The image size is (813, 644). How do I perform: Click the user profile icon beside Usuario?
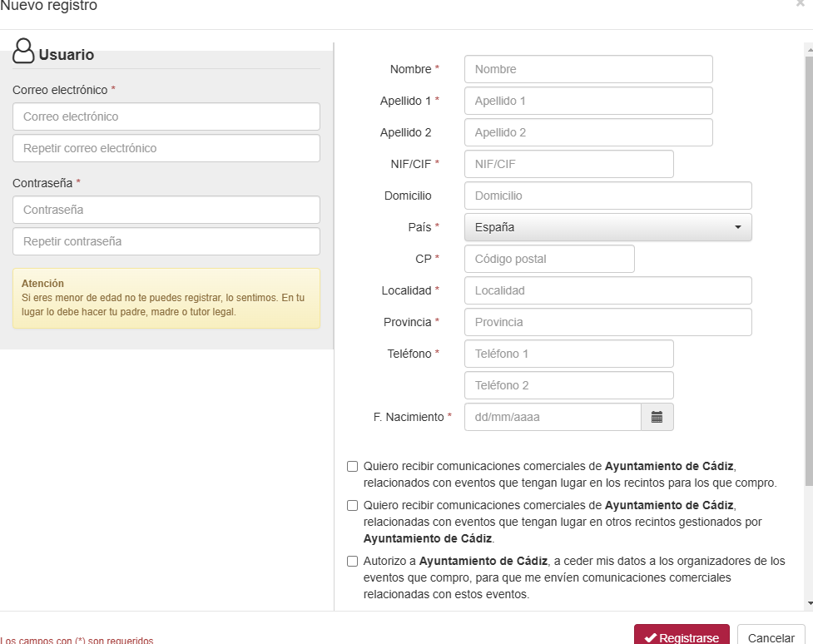(x=24, y=52)
